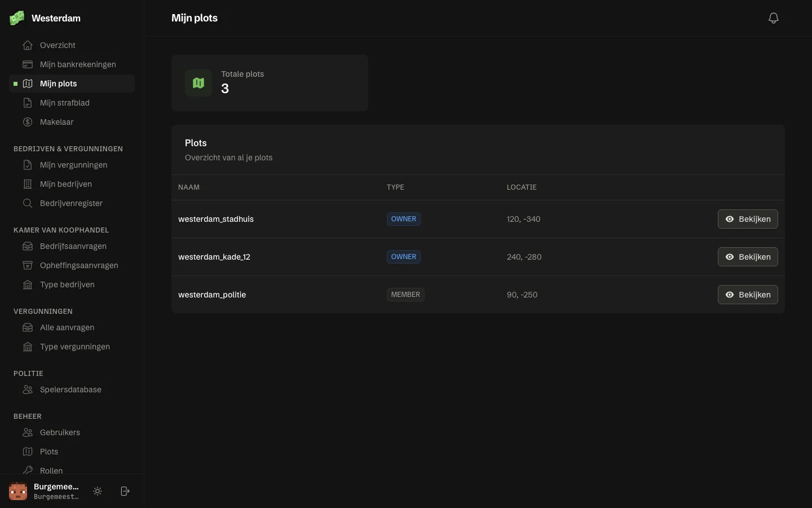812x508 pixels.
Task: Click the location value 120, -340
Action: tap(523, 219)
